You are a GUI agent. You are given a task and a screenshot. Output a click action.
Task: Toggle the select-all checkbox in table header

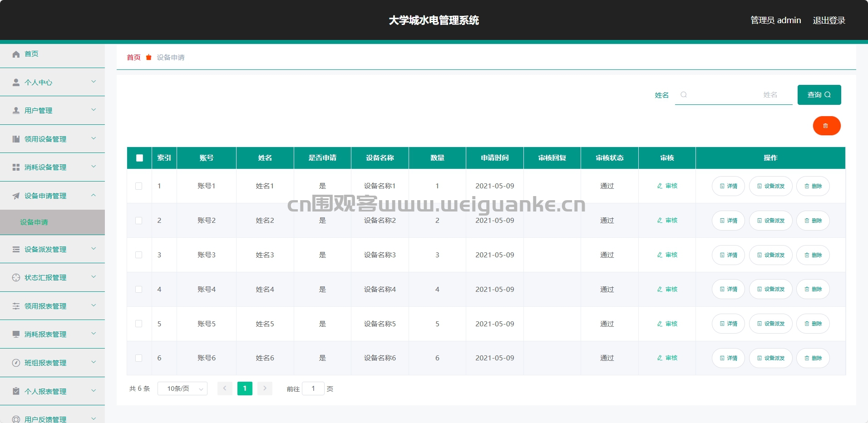click(x=139, y=158)
